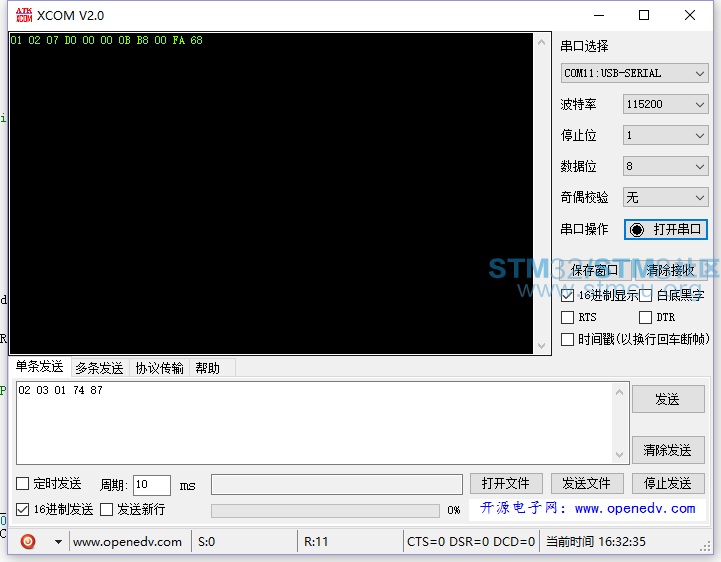This screenshot has height=562, width=721.
Task: Click the red circular icon in status bar
Action: pyautogui.click(x=28, y=541)
